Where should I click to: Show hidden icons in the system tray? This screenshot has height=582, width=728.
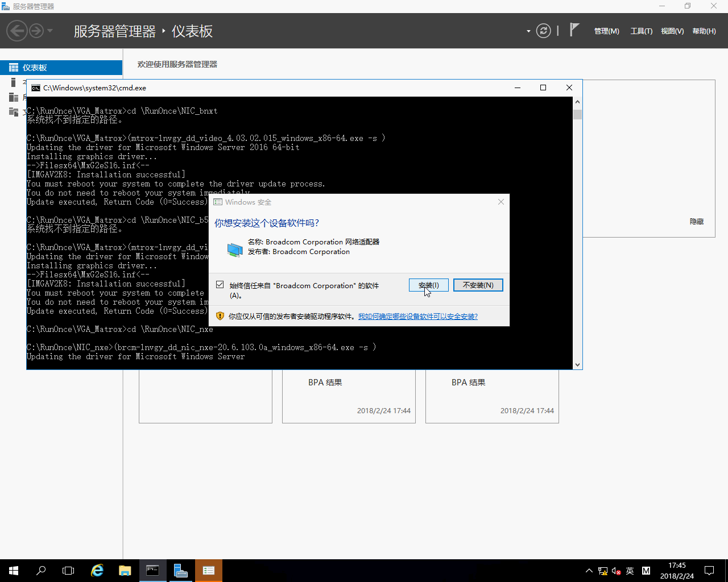tap(589, 571)
